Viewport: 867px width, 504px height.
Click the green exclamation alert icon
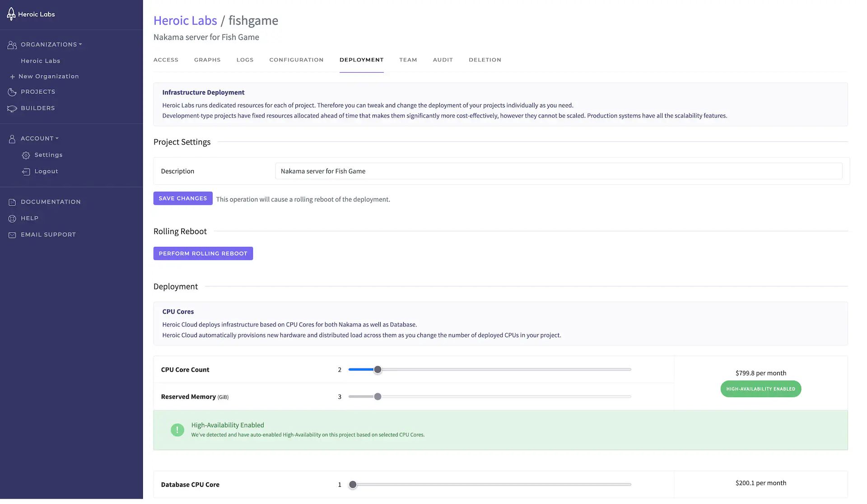point(177,430)
